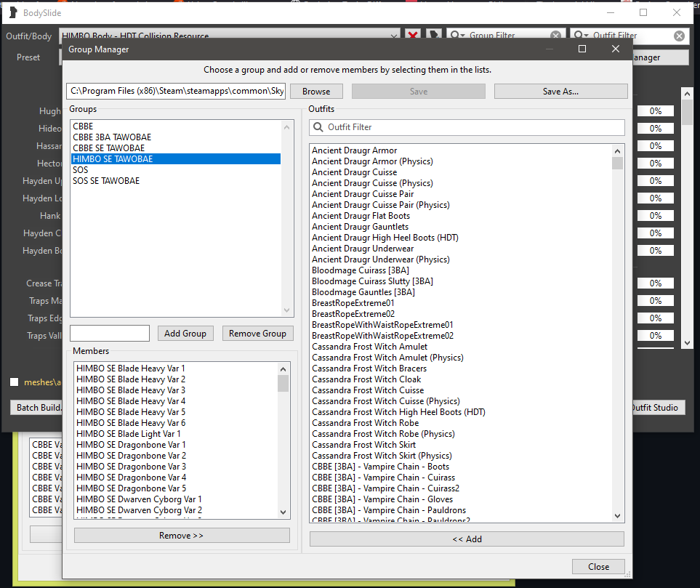The width and height of the screenshot is (700, 588).
Task: Select member HIMBO SE Dwarven Cyborg Var 1
Action: point(176,499)
